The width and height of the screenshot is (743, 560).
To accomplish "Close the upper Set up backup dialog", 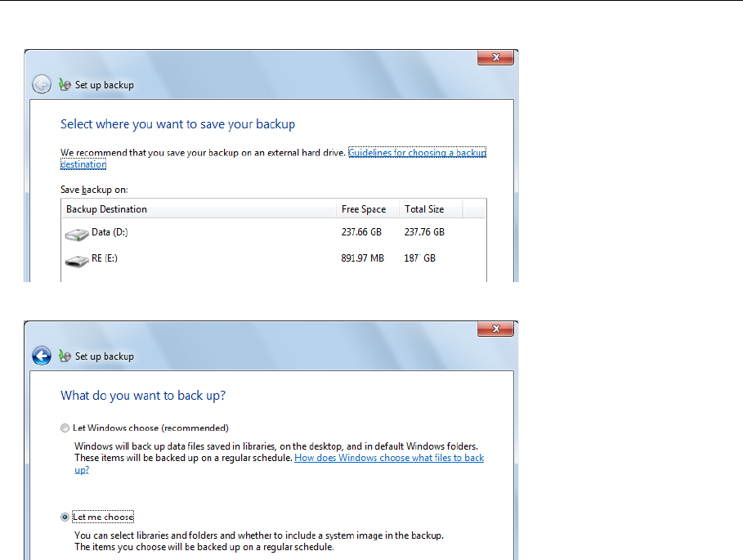I will [x=495, y=57].
